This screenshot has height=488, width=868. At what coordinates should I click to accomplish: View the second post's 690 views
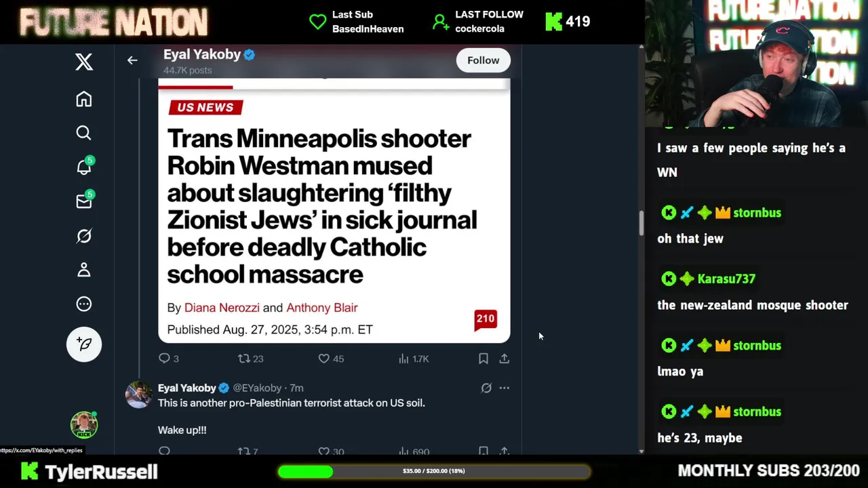tap(414, 451)
